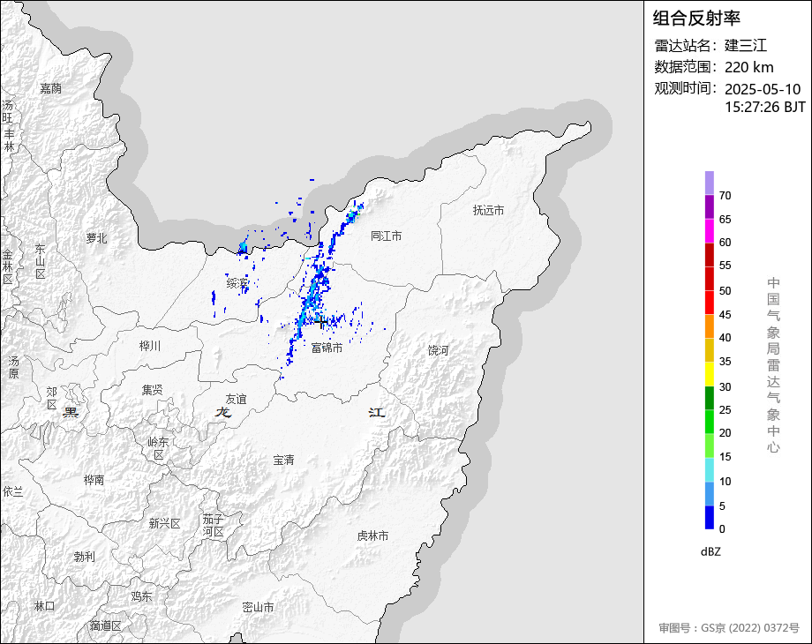This screenshot has height=644, width=812.
Task: Click the 虎林市 map label
Action: (x=372, y=535)
